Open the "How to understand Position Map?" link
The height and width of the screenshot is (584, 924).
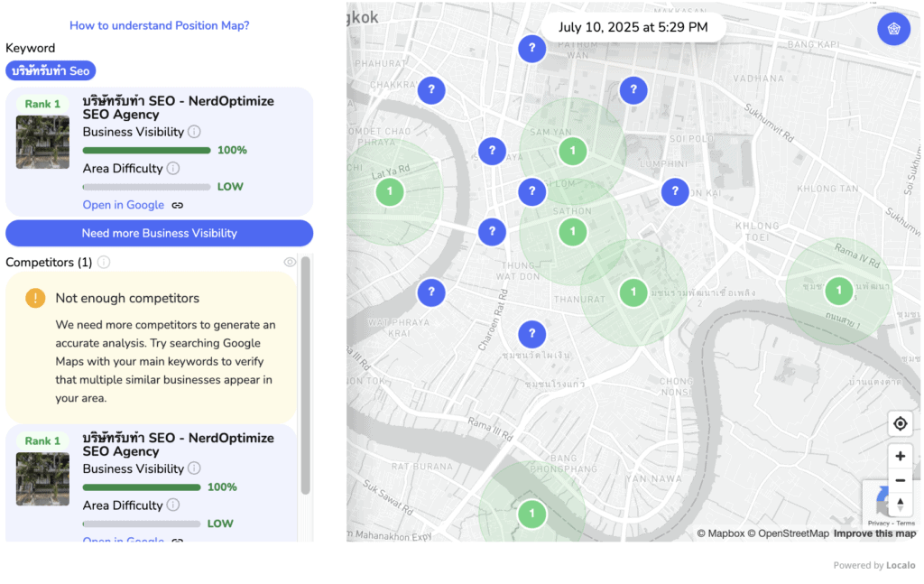coord(159,25)
